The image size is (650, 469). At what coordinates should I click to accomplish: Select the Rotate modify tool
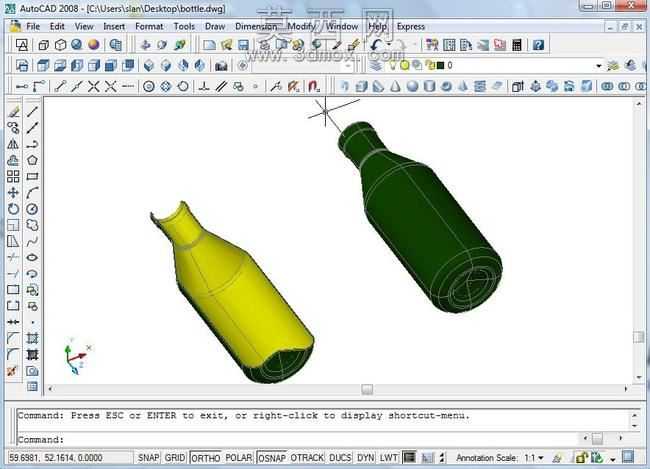point(13,209)
